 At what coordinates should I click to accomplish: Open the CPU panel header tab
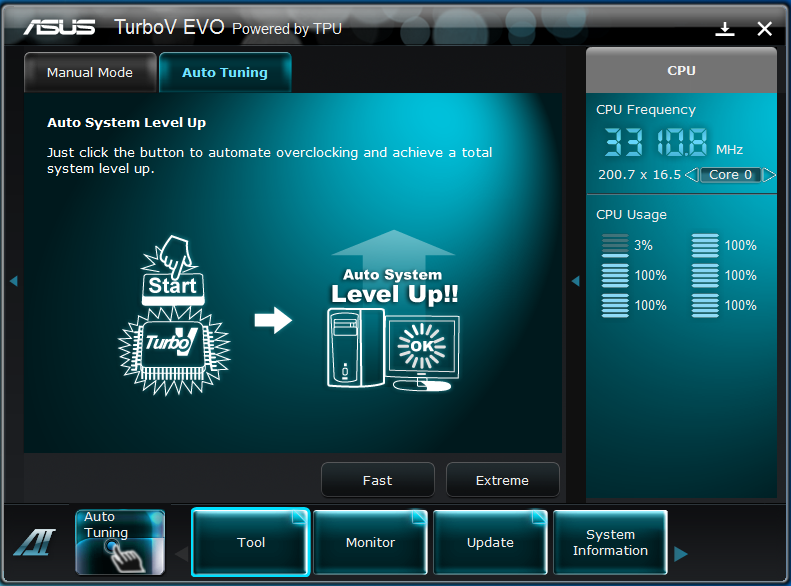(x=681, y=71)
